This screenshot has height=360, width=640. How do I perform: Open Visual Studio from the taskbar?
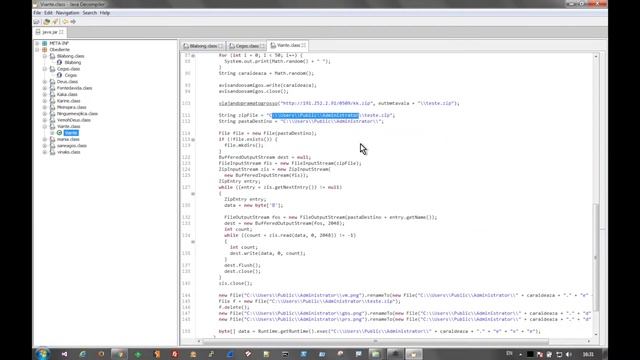coord(64,354)
